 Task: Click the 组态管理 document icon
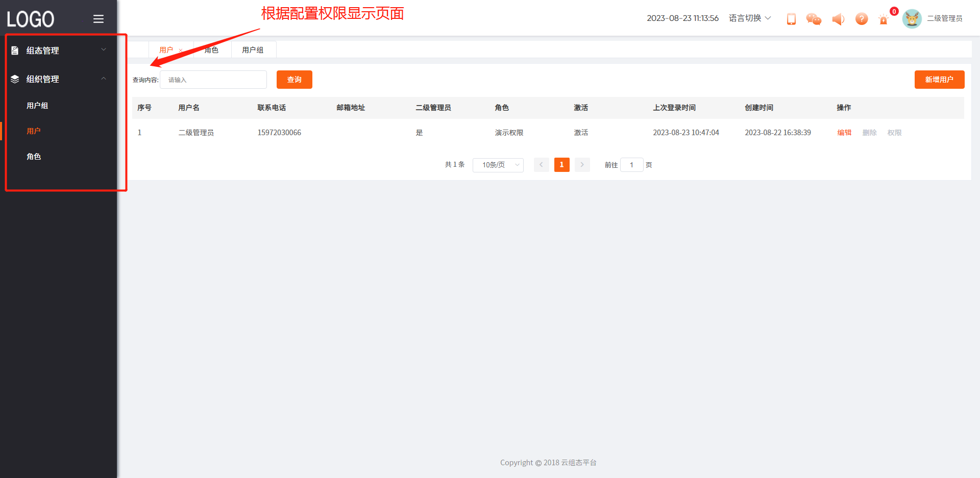[15, 51]
